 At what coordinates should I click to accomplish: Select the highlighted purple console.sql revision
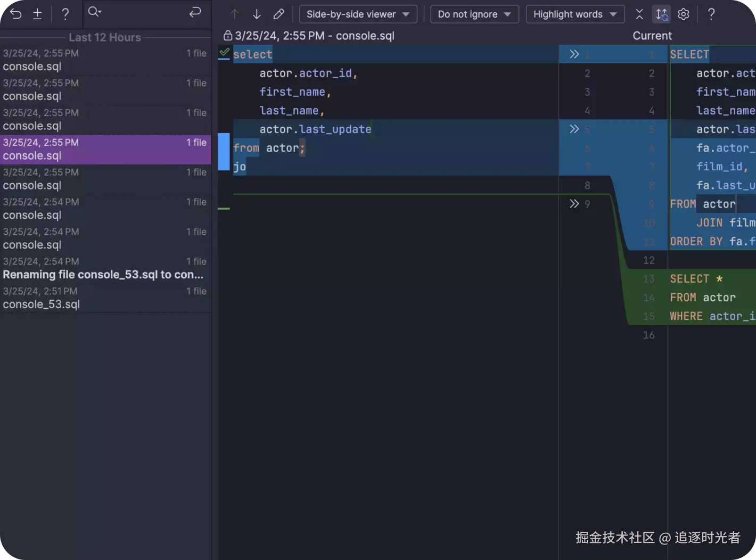(x=105, y=150)
